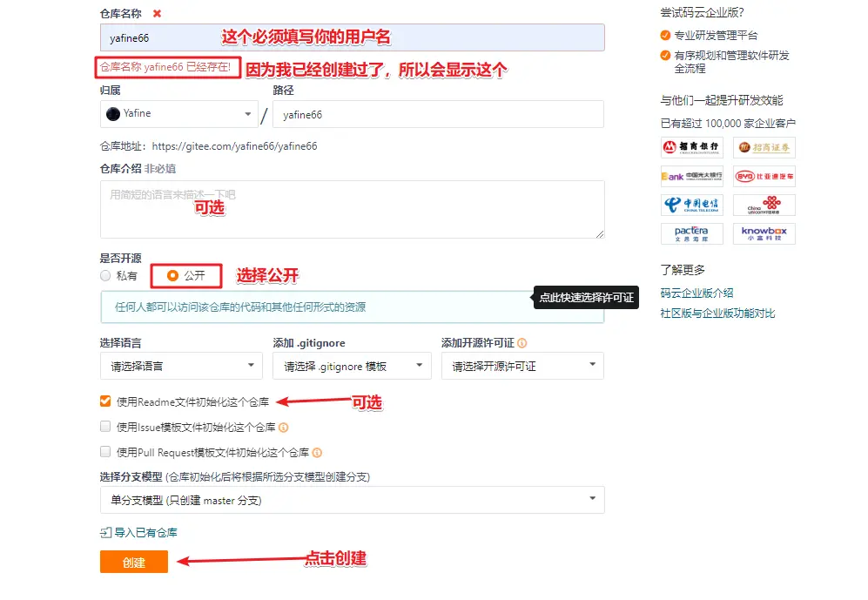Click check icon beside 专业研发管理平台

pos(665,36)
